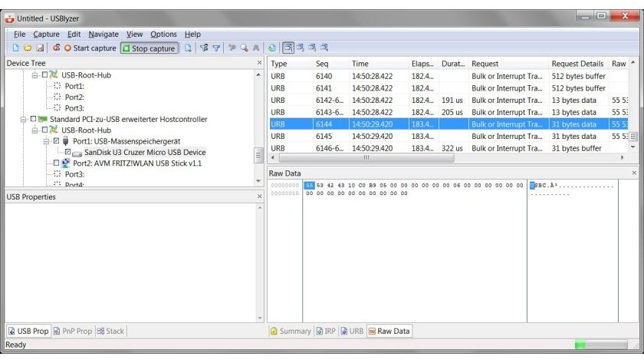Sort by the Time column header

point(379,64)
